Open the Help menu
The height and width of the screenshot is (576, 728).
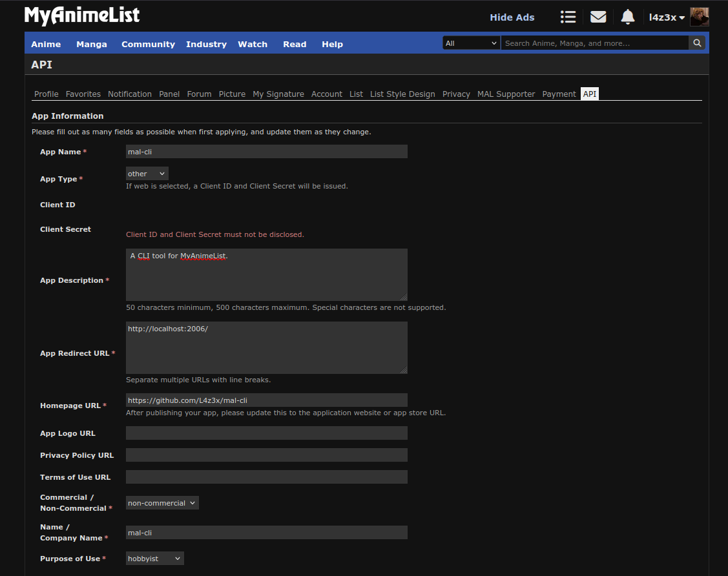coord(333,44)
